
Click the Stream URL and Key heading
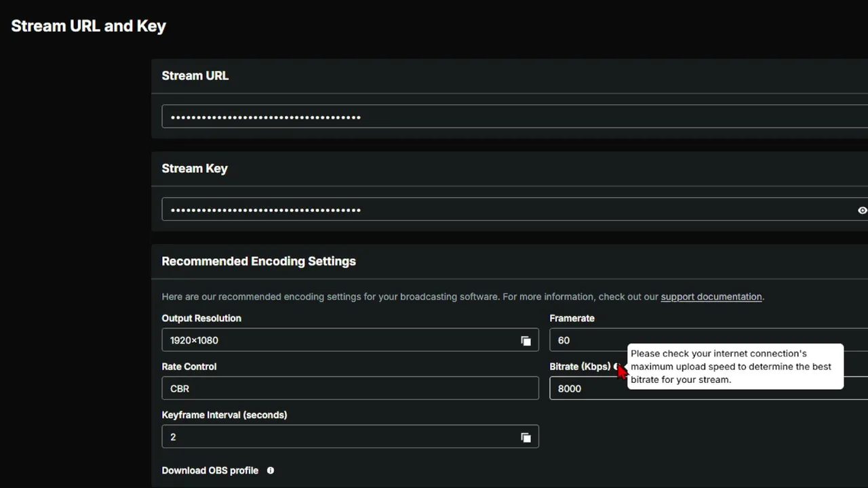tap(88, 26)
